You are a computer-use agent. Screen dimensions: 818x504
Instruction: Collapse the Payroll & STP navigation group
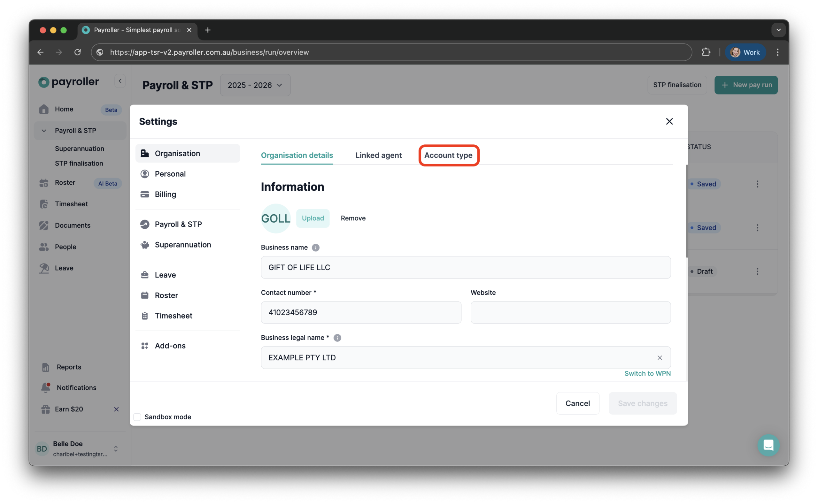(x=44, y=130)
